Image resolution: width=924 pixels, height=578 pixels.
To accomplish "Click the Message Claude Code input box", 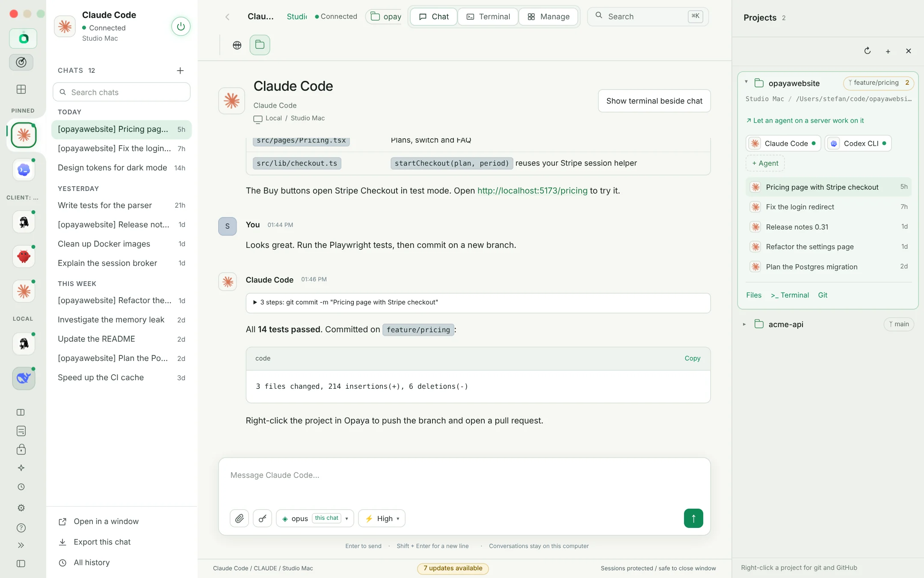I will click(464, 475).
